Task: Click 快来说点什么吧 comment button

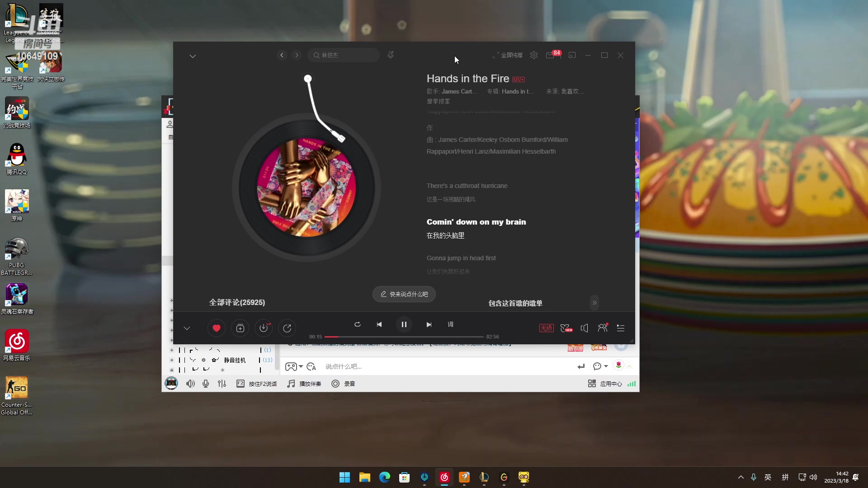Action: [x=404, y=294]
